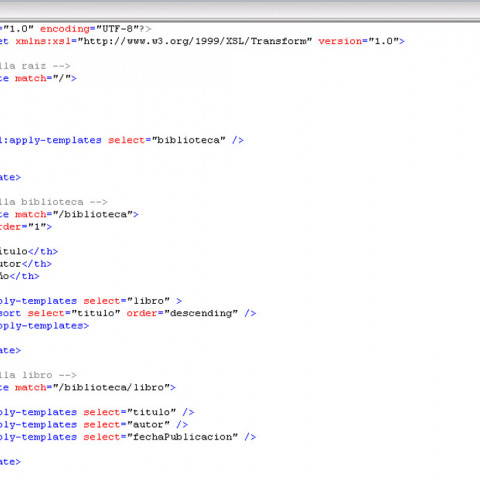Click the match="/biblioteca" attribute
Screen dimensions: 480x480
(x=74, y=214)
